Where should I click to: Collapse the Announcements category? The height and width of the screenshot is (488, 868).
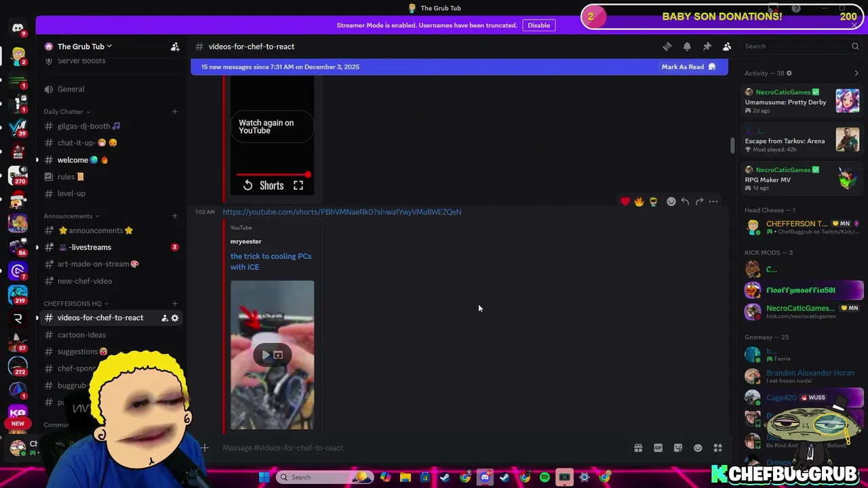[71, 216]
